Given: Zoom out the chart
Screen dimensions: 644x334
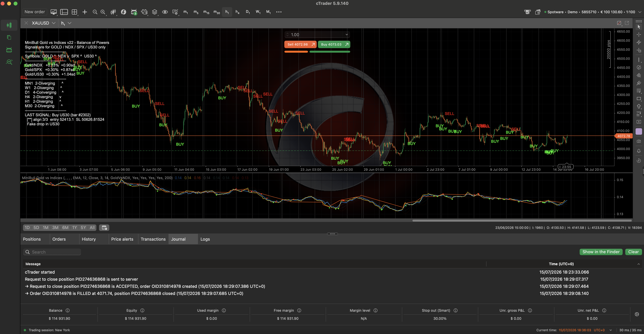Looking at the screenshot, I should click(95, 12).
